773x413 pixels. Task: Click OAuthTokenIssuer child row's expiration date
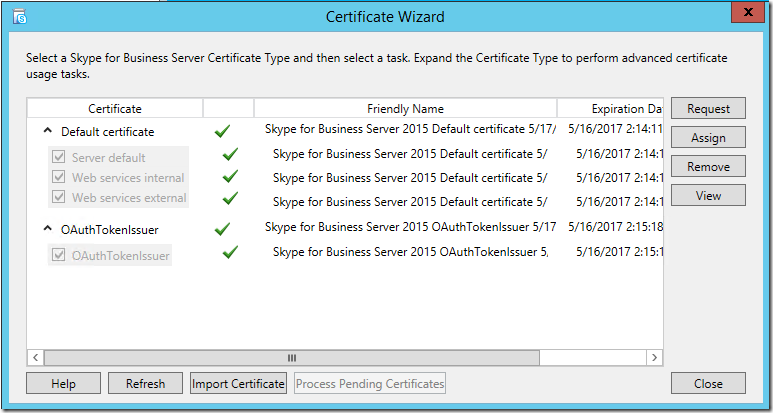pyautogui.click(x=620, y=252)
